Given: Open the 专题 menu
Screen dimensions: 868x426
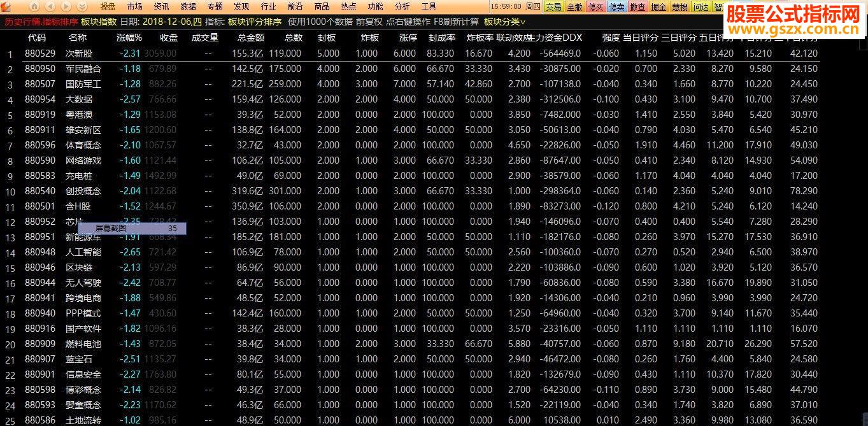Looking at the screenshot, I should point(215,6).
